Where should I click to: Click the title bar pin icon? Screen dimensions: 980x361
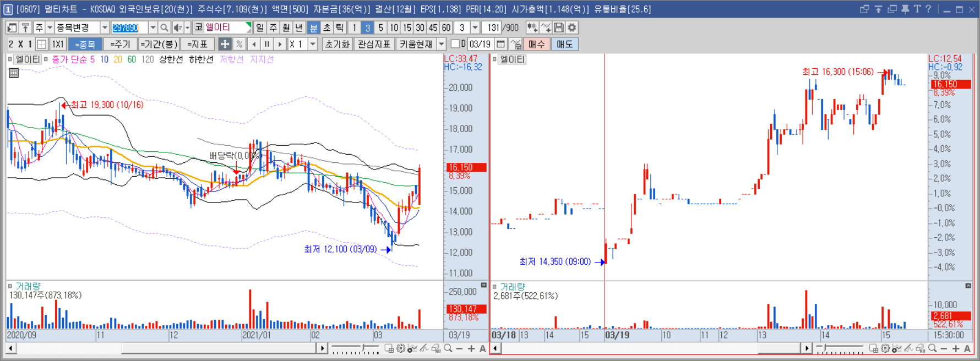[x=905, y=9]
